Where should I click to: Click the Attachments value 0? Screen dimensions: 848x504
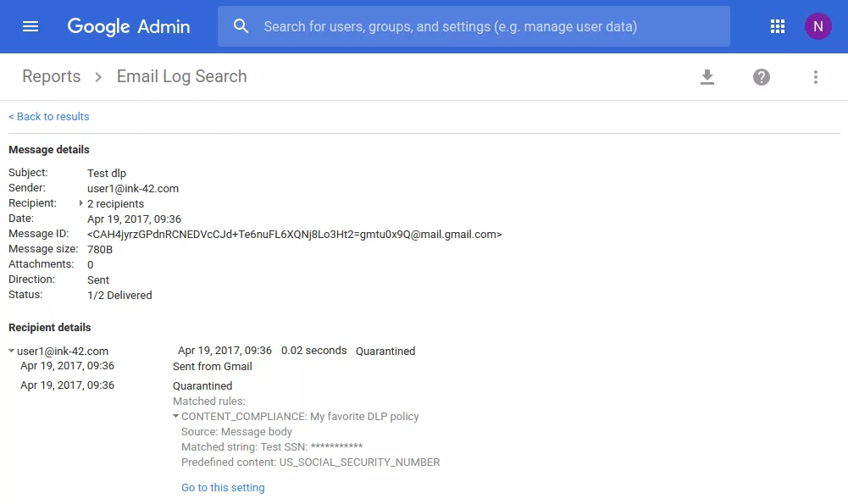(x=91, y=265)
